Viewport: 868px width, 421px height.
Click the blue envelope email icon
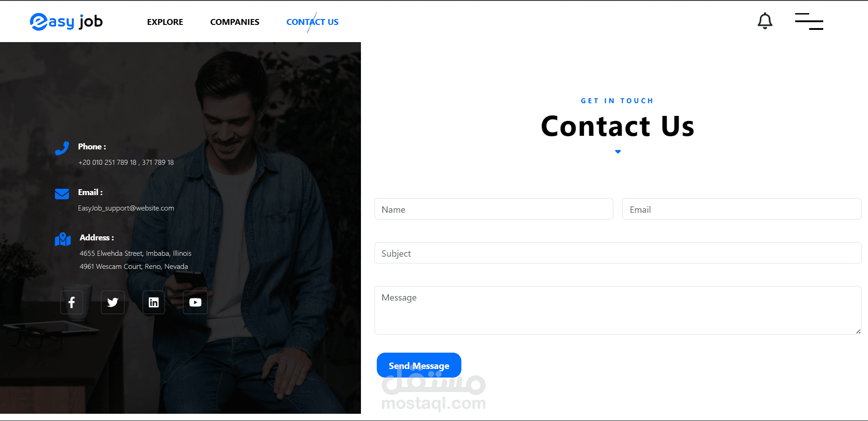coord(62,194)
